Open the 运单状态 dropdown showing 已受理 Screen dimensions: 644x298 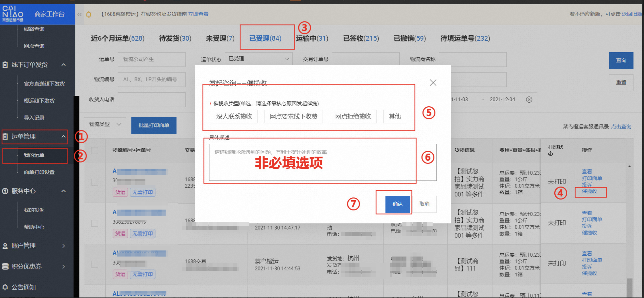coord(259,59)
